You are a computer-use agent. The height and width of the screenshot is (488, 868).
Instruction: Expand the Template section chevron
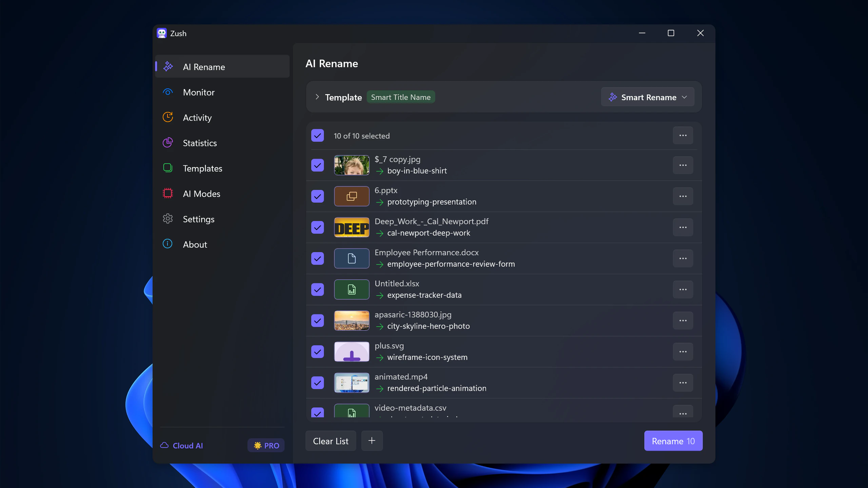(317, 97)
